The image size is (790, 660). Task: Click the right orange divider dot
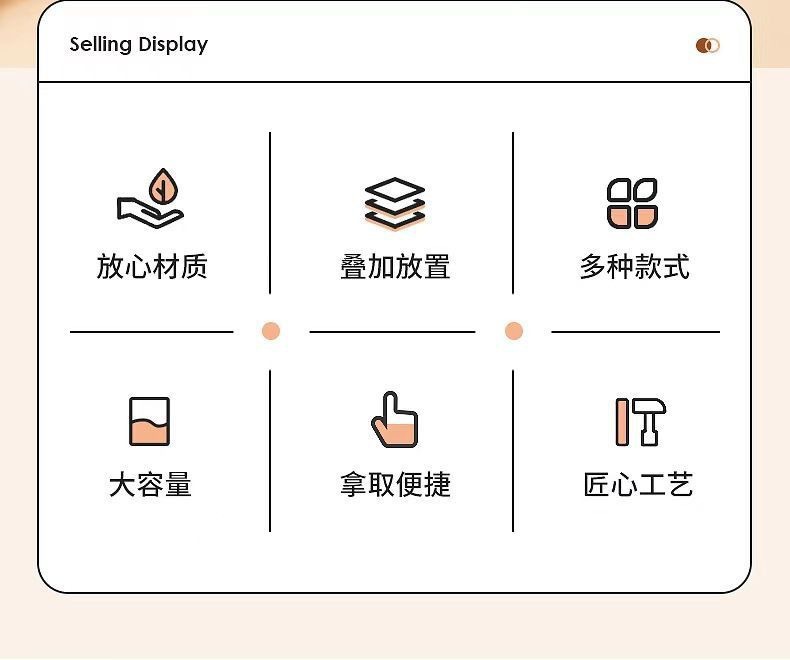514,331
